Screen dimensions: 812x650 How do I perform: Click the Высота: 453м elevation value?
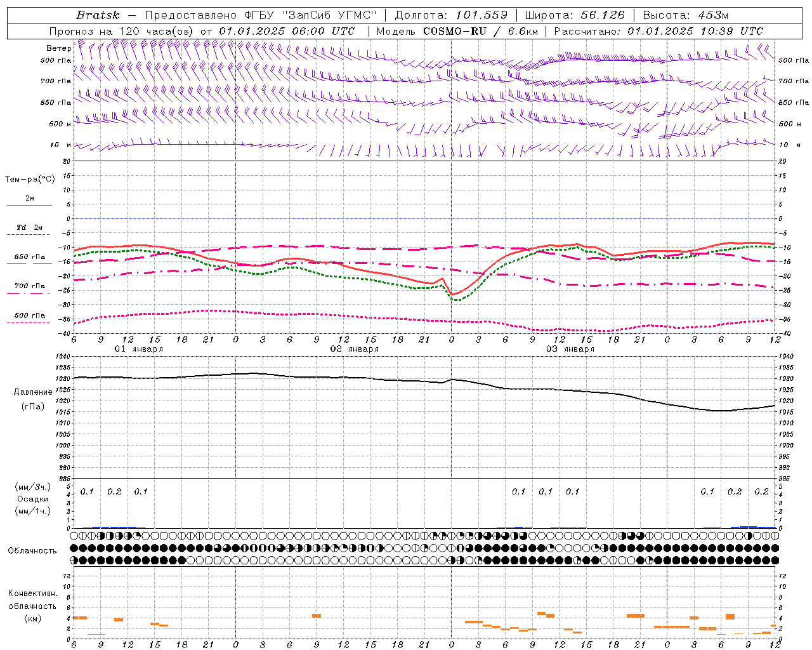685,15
